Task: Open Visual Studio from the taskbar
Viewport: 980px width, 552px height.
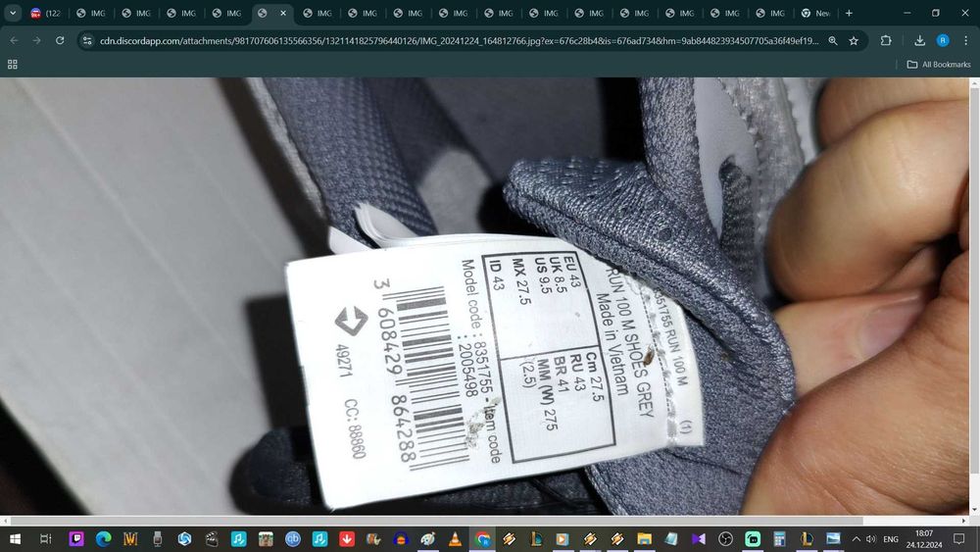Action: click(x=699, y=539)
